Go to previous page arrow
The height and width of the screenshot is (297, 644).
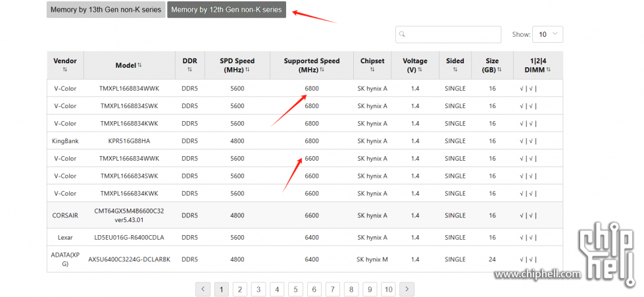(x=203, y=290)
